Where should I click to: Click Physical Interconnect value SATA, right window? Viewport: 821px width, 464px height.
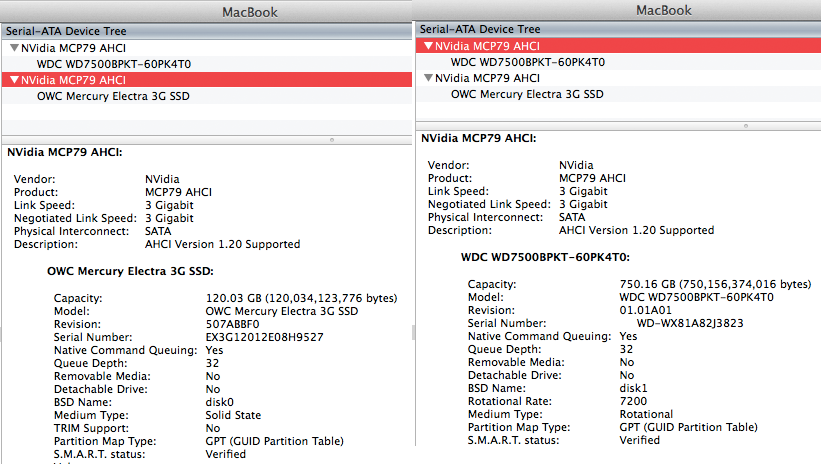[572, 217]
